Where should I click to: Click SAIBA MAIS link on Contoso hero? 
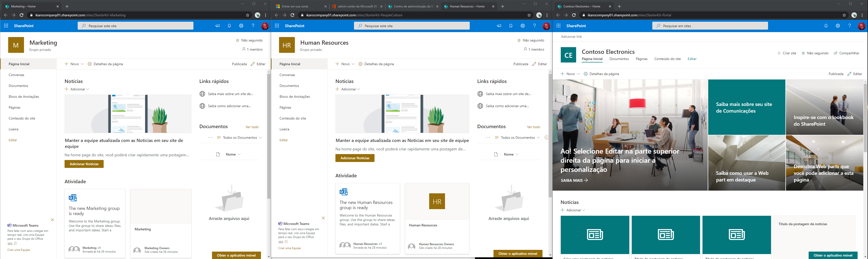click(x=574, y=180)
